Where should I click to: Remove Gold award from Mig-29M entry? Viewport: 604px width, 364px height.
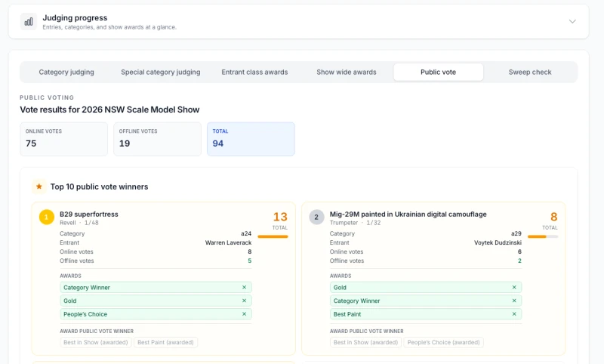click(514, 287)
